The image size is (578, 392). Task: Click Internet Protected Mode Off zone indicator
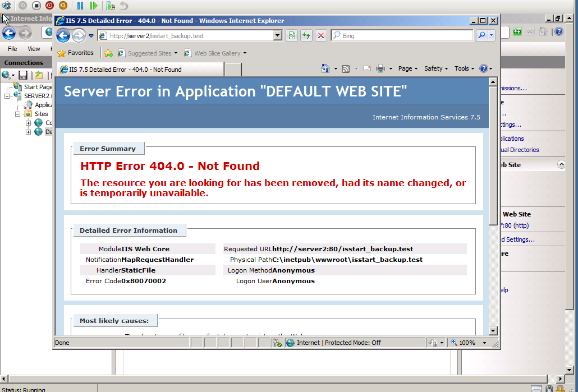[333, 343]
